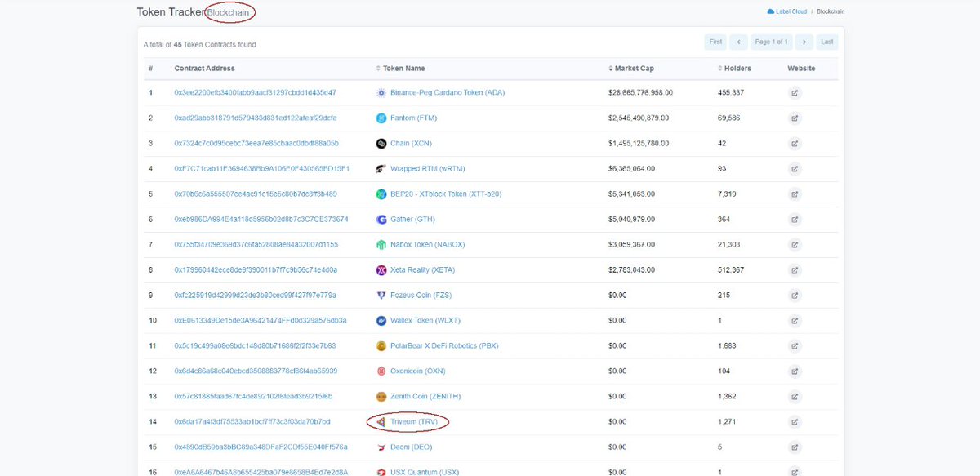Open Wrapped RTM (wRTM) token link
Screen dimensions: 980x476
pyautogui.click(x=428, y=169)
